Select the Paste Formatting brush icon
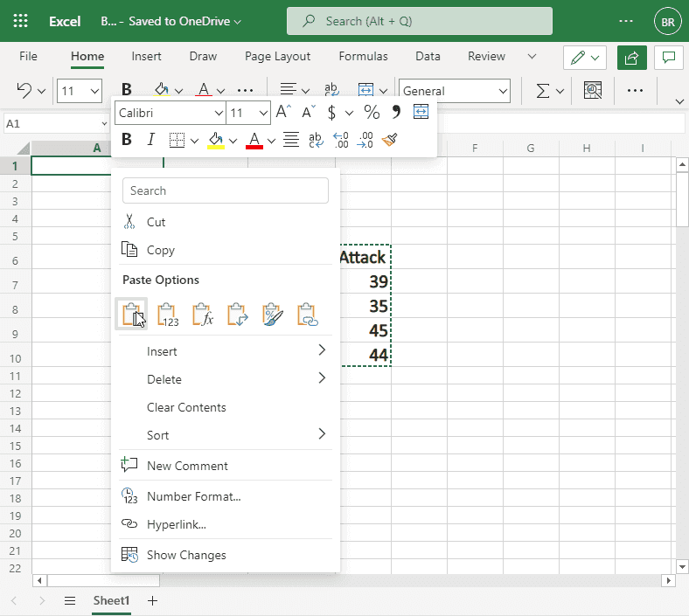This screenshot has width=689, height=616. [x=272, y=315]
